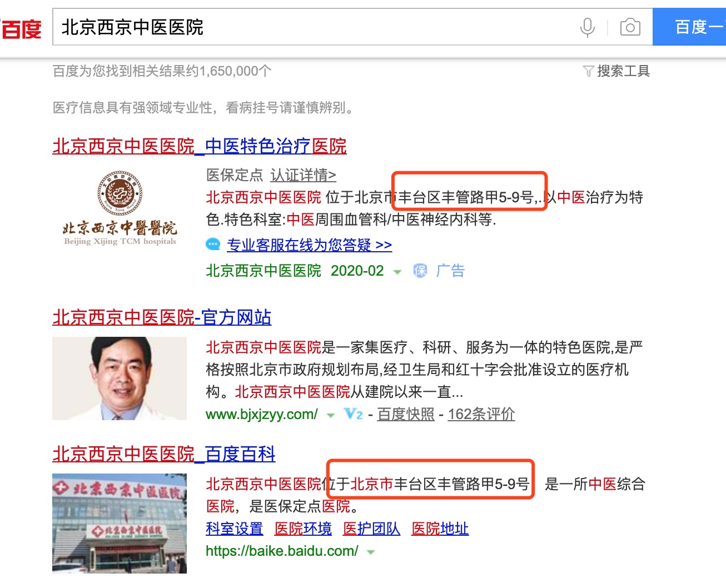Open the 百度快照 cached page link
Screen dimensions: 726x588
pyautogui.click(x=406, y=414)
